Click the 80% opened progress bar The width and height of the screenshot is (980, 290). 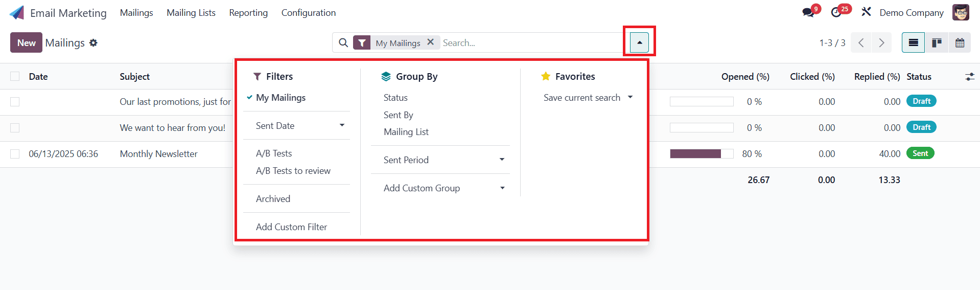702,154
